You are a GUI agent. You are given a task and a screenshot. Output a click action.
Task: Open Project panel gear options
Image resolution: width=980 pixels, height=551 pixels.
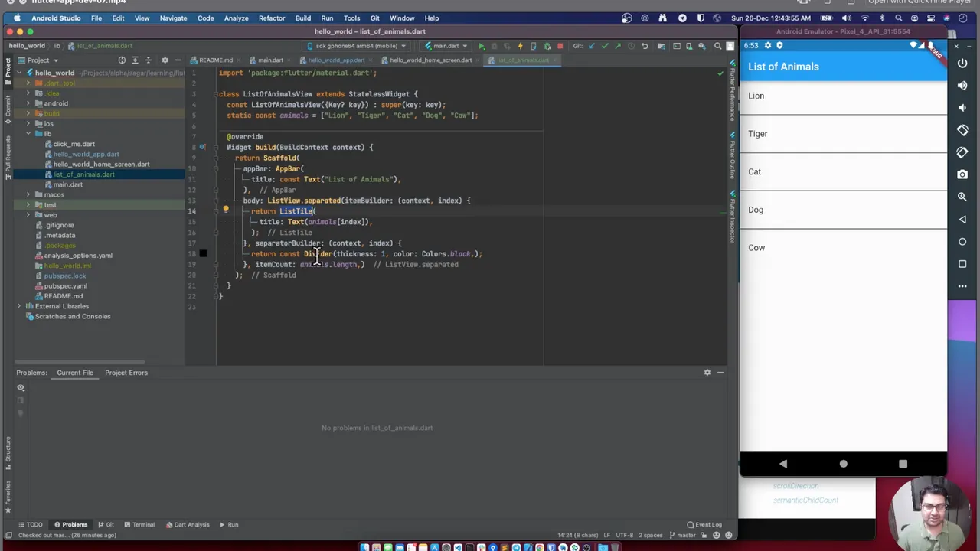[x=165, y=60]
